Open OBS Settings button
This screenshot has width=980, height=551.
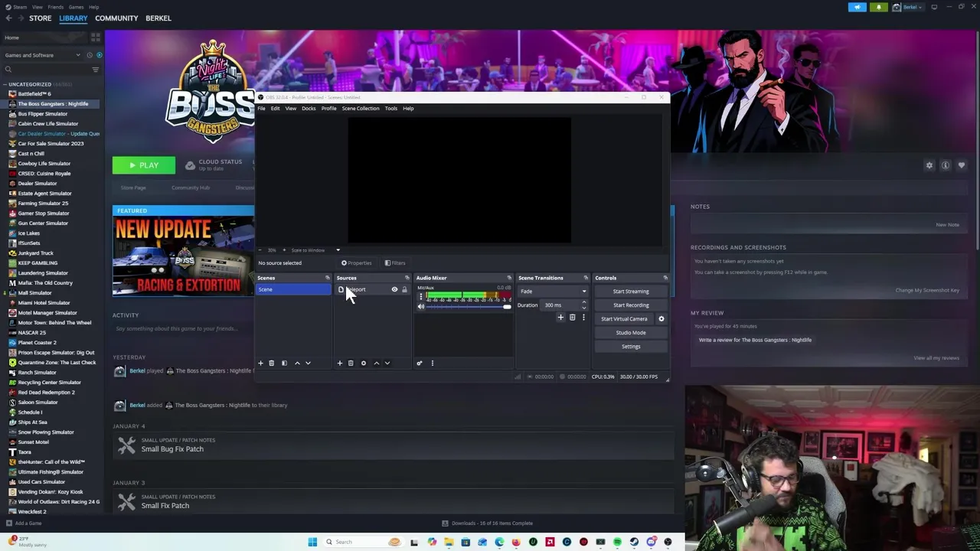(631, 347)
